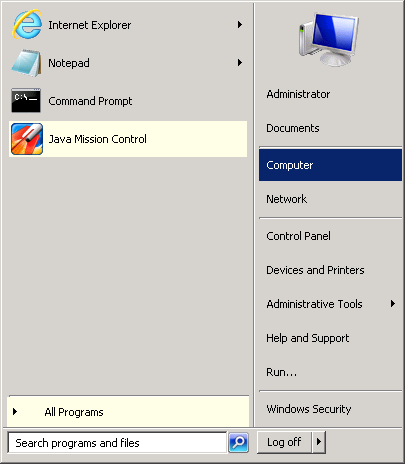The width and height of the screenshot is (405, 464).
Task: Click the computer monitor user picture
Action: [329, 39]
